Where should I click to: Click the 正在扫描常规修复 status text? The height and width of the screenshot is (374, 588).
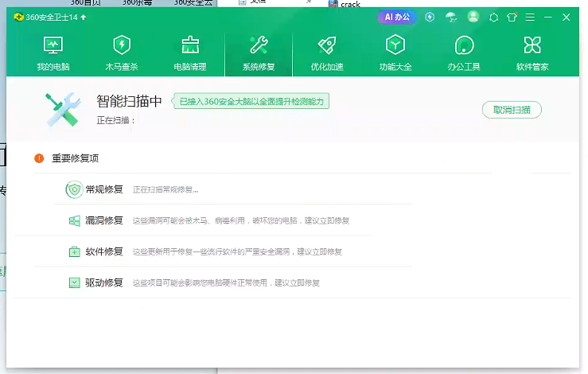165,190
